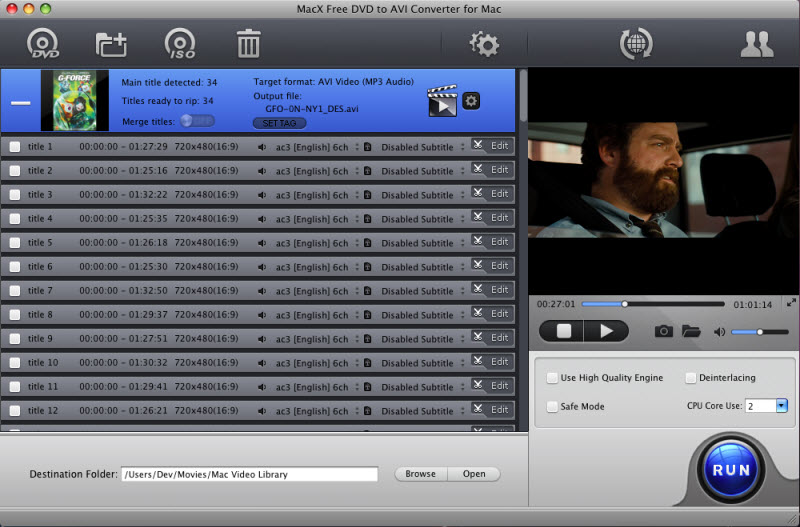Click the scissors icon on title 3 row
Screen dimensions: 800x527
point(478,193)
